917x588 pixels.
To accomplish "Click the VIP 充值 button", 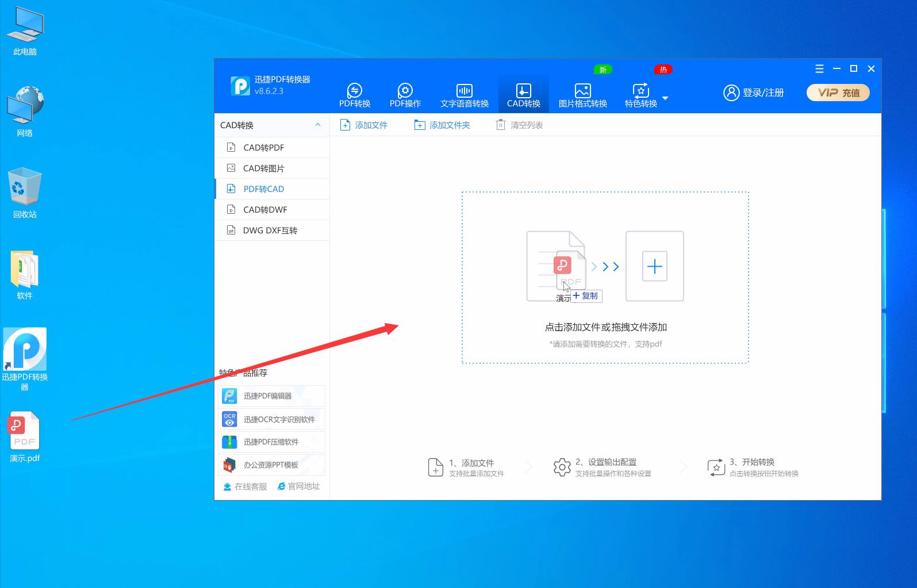I will [838, 93].
